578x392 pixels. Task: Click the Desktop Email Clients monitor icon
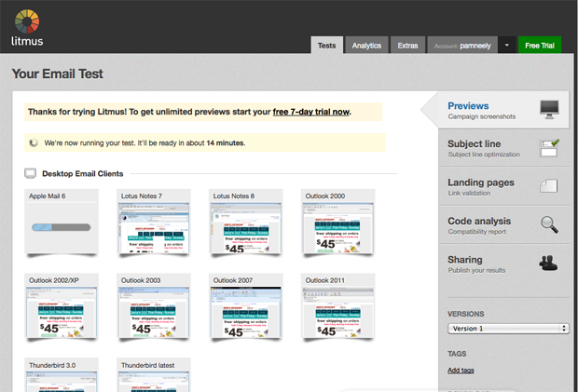tap(30, 173)
